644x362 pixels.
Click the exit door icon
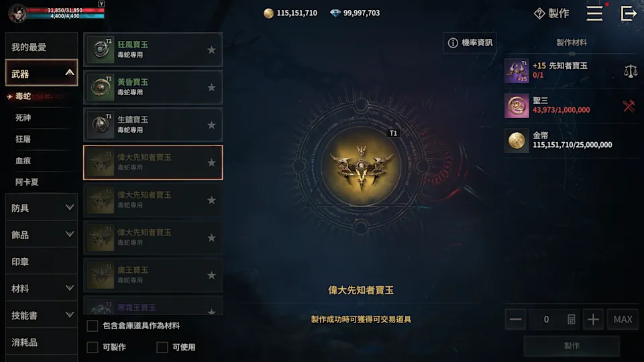point(629,13)
